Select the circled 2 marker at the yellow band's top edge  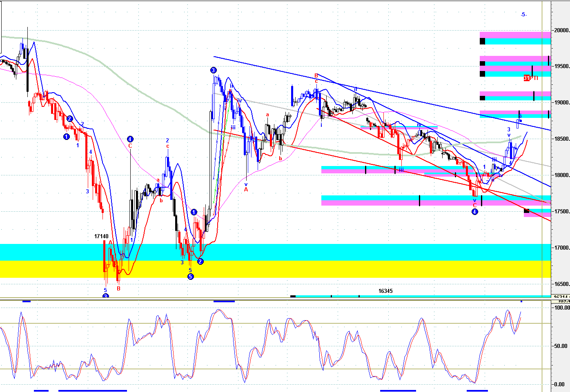pos(200,261)
